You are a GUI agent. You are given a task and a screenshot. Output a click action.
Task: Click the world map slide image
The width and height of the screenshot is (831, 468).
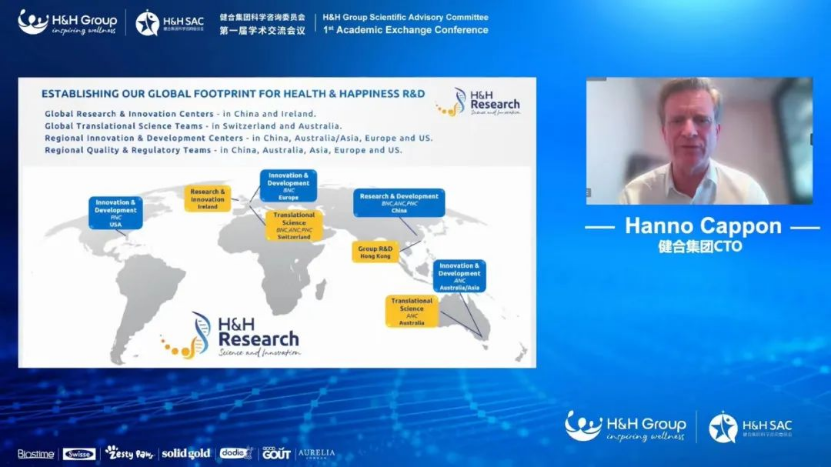(277, 267)
